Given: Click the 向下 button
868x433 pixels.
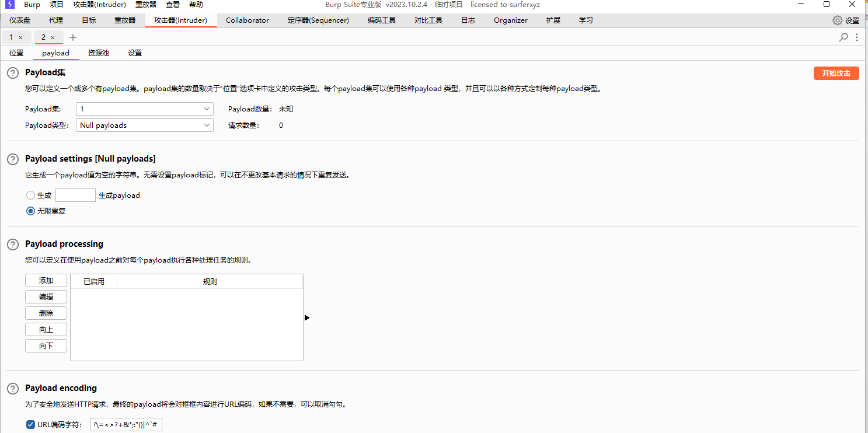Looking at the screenshot, I should click(46, 346).
